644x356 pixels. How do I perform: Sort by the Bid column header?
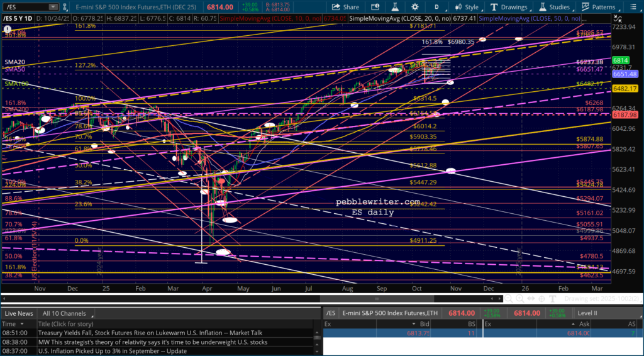pyautogui.click(x=402, y=324)
